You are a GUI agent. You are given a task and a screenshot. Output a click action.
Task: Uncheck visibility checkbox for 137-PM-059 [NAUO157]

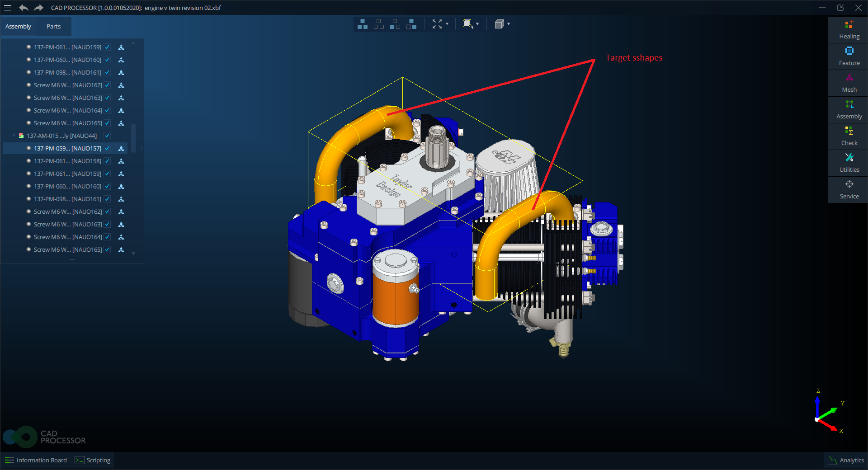pyautogui.click(x=107, y=148)
